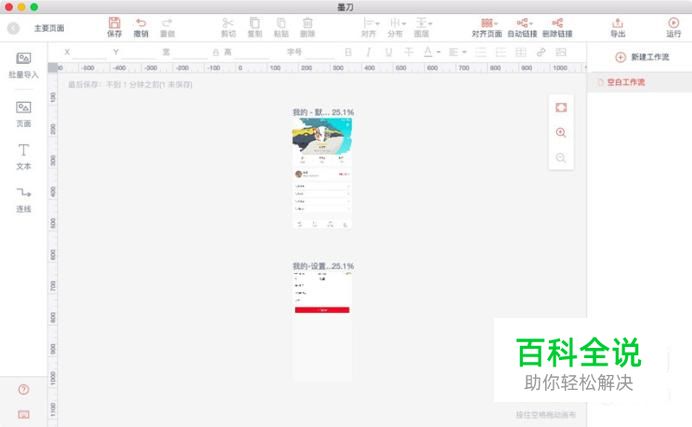Toggle the aspect ratio lock icon
The width and height of the screenshot is (692, 427).
(x=216, y=52)
